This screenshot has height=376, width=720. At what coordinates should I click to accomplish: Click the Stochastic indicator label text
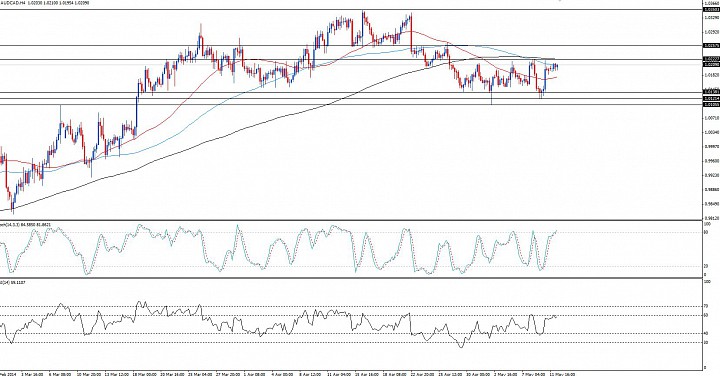point(25,225)
